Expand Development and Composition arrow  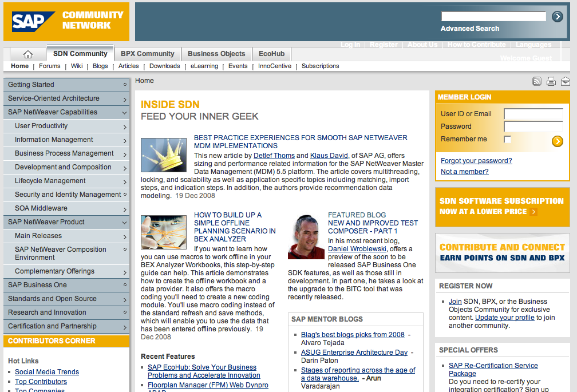pyautogui.click(x=125, y=168)
